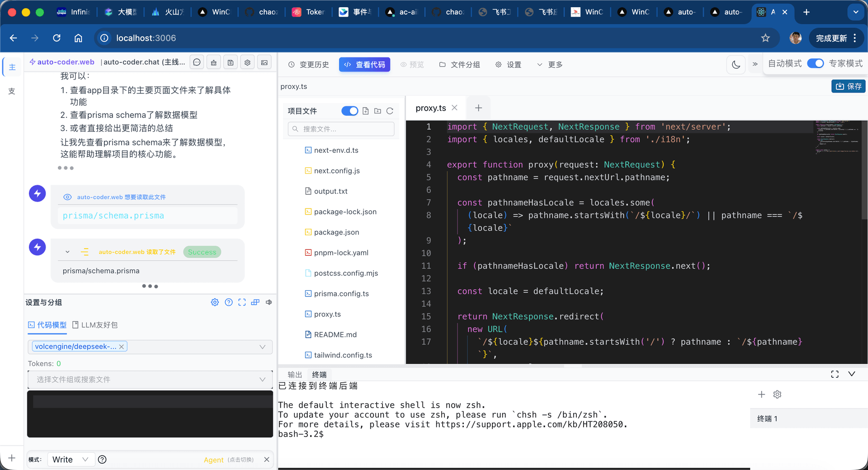Collapse the auto-coder.web 读取了文件 result chevron
This screenshot has height=470, width=868.
click(67, 252)
